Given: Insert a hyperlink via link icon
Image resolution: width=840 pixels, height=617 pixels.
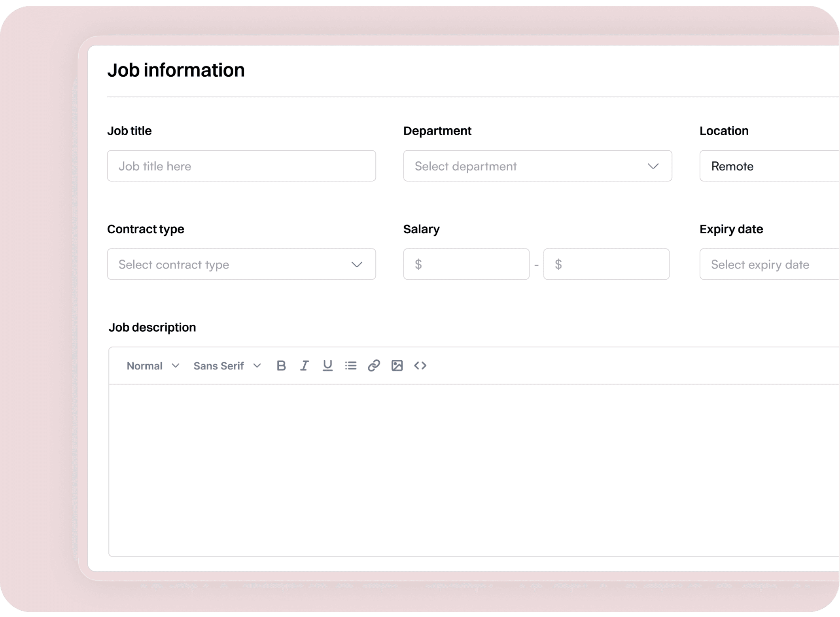Looking at the screenshot, I should 374,366.
